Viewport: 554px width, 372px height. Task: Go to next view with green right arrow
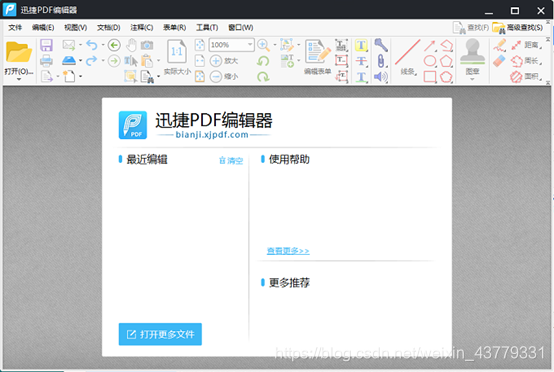pyautogui.click(x=114, y=61)
